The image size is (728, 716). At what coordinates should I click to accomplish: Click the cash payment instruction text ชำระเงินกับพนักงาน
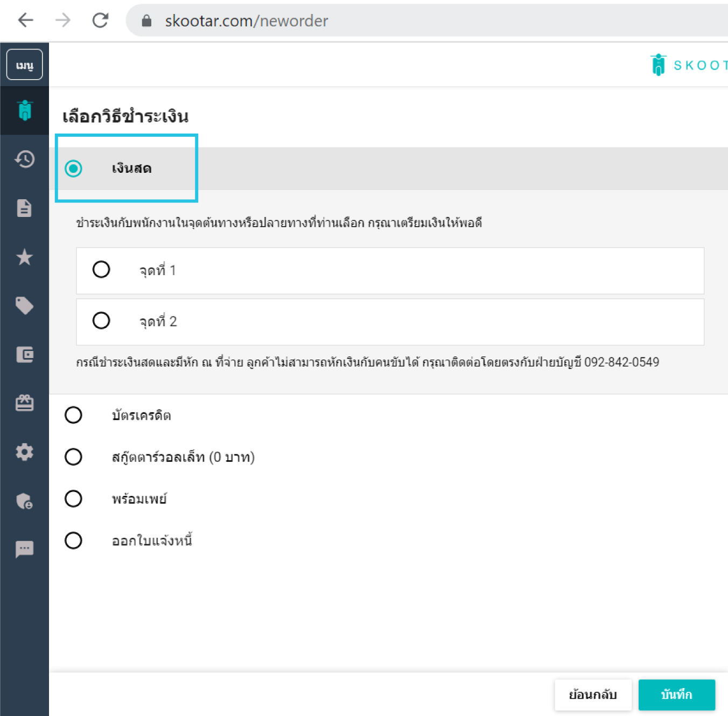[279, 223]
